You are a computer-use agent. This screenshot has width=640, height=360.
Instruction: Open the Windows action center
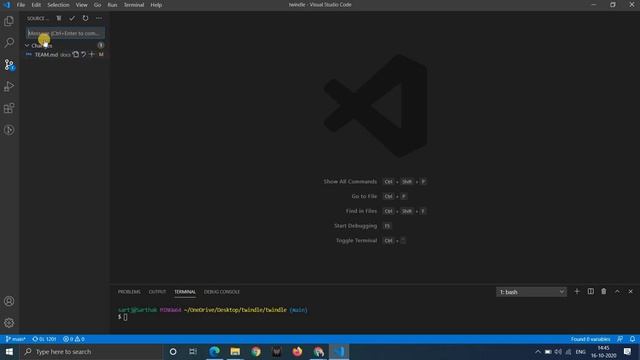(x=628, y=351)
